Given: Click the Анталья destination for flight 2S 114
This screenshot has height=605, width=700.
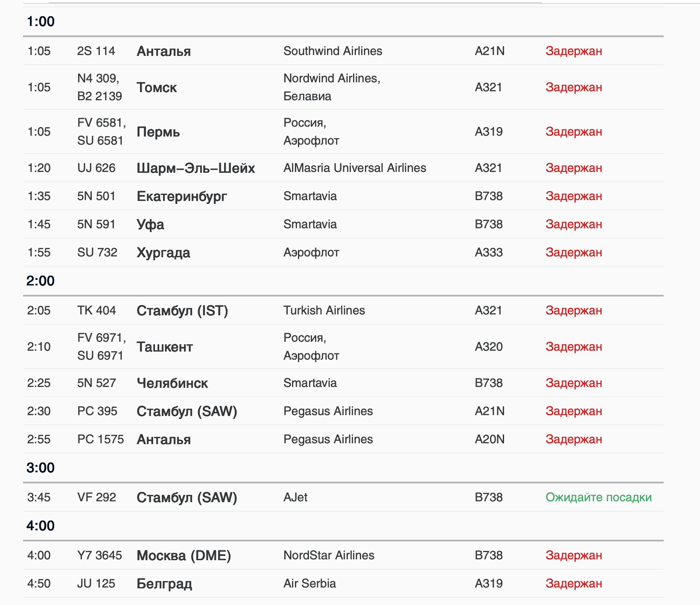Looking at the screenshot, I should coord(163,51).
